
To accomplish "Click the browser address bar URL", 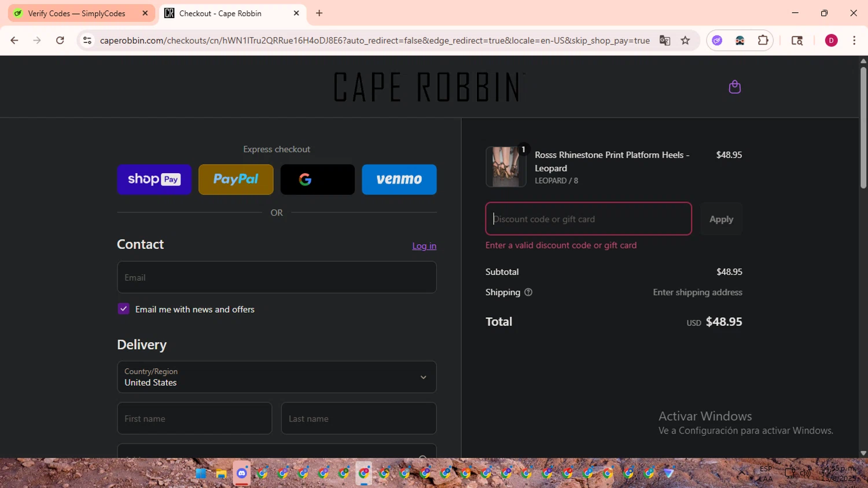I will (x=374, y=41).
